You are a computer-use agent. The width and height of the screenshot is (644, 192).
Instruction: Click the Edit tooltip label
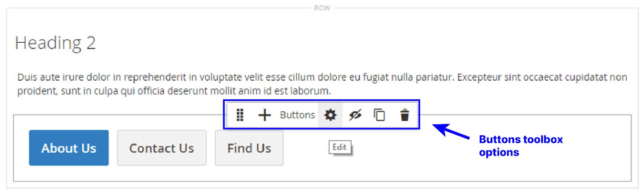[339, 147]
